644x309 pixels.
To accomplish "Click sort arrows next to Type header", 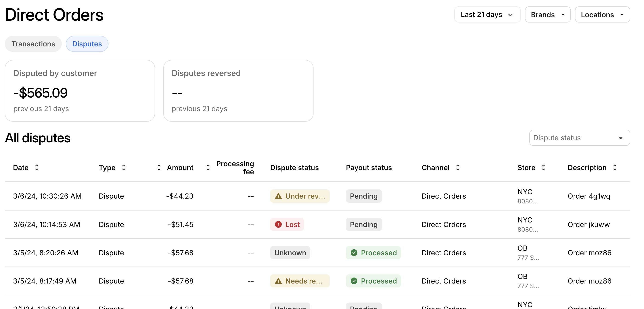I will pos(123,167).
